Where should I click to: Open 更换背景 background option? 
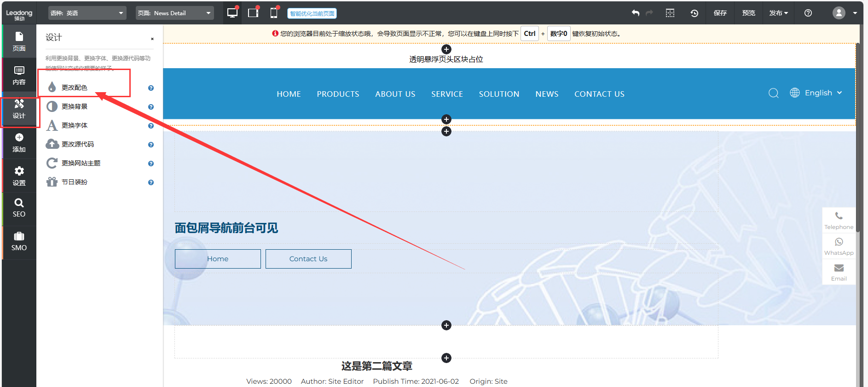(x=75, y=106)
